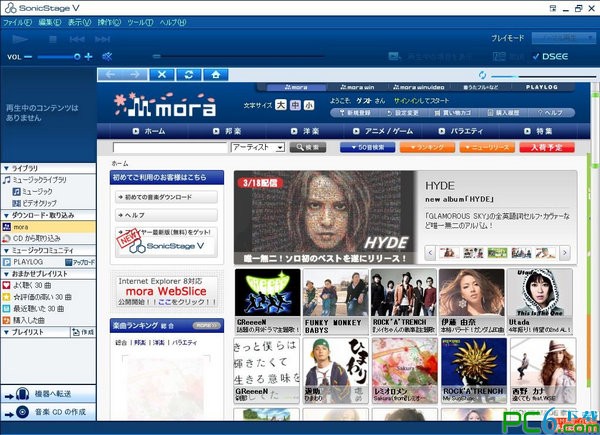Click 初めての音楽ダウンロード link
600x435 pixels.
(166, 197)
